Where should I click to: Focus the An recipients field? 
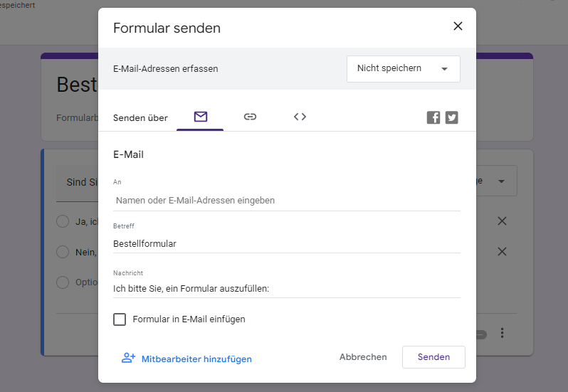(x=286, y=201)
